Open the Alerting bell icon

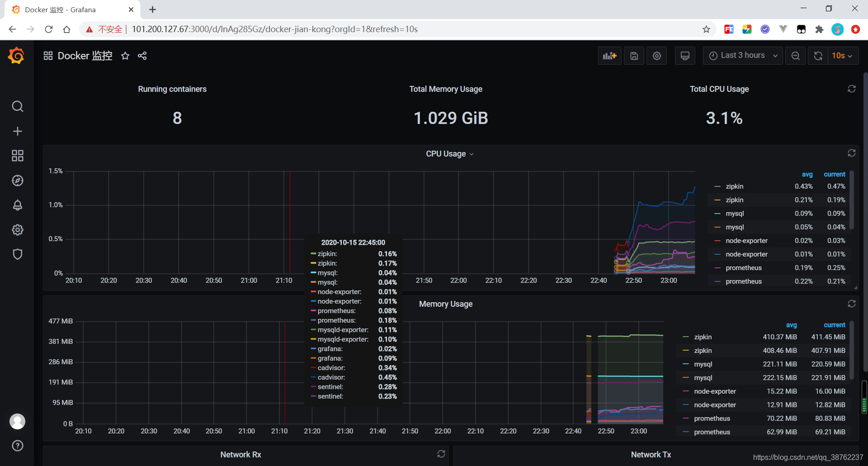17,205
